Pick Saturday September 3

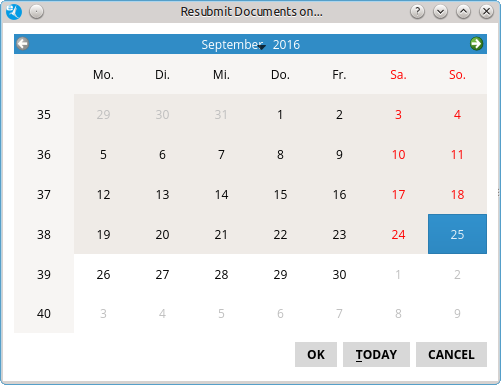click(398, 114)
